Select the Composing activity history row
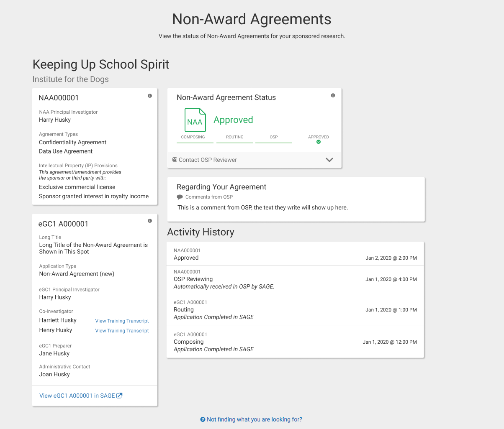Image resolution: width=504 pixels, height=429 pixels. [296, 342]
